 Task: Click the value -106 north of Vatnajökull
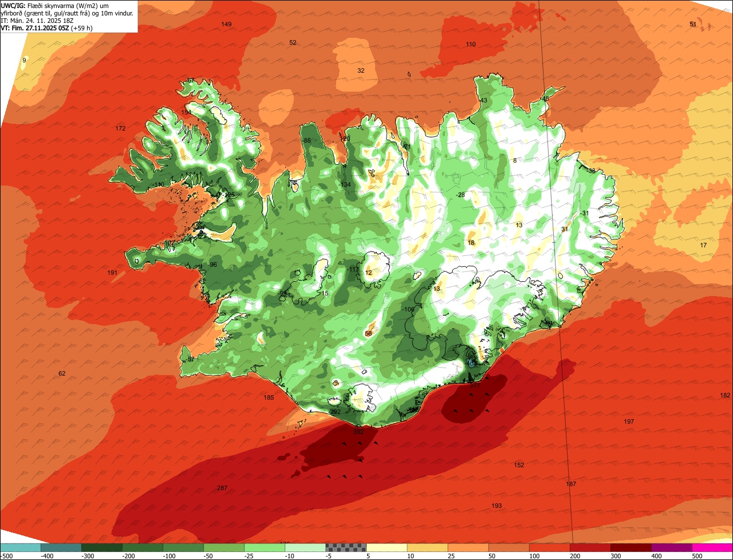[408, 309]
